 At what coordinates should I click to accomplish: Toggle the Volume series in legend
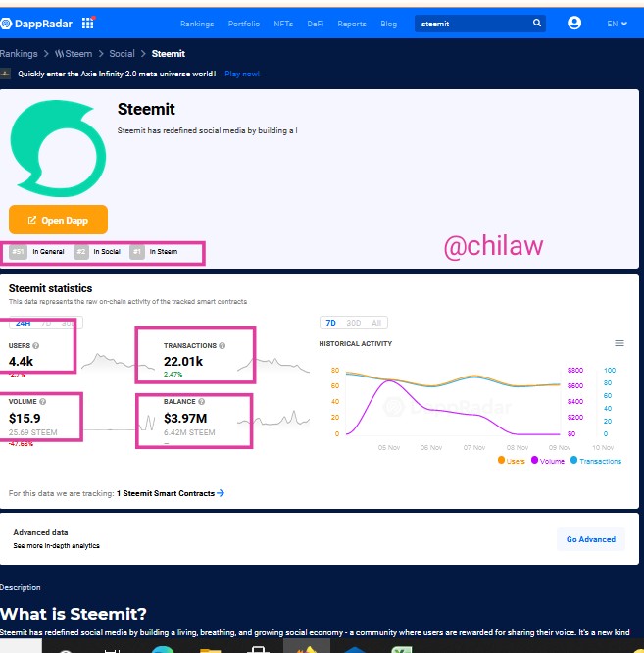(547, 461)
